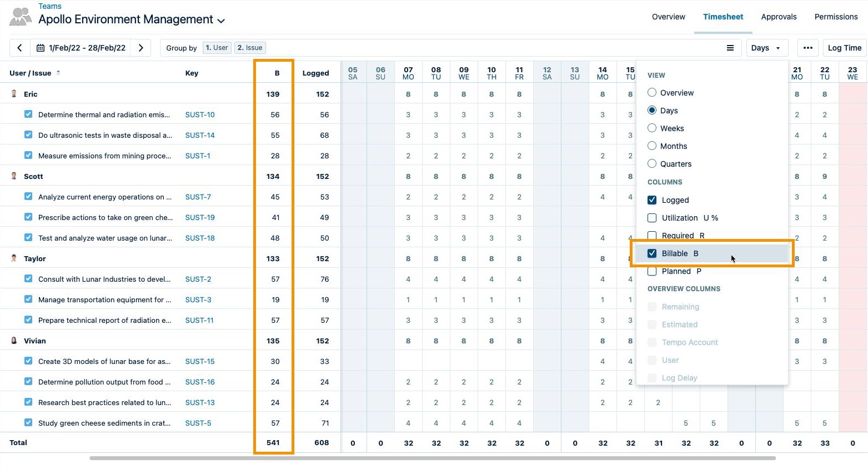Open the Overview tab
Viewport: 868px width, 469px height.
[668, 17]
